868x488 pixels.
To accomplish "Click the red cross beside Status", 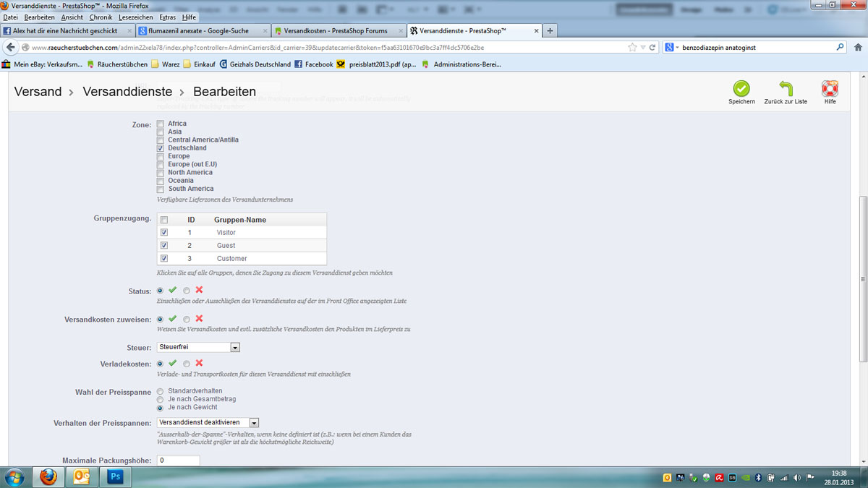I will (199, 290).
